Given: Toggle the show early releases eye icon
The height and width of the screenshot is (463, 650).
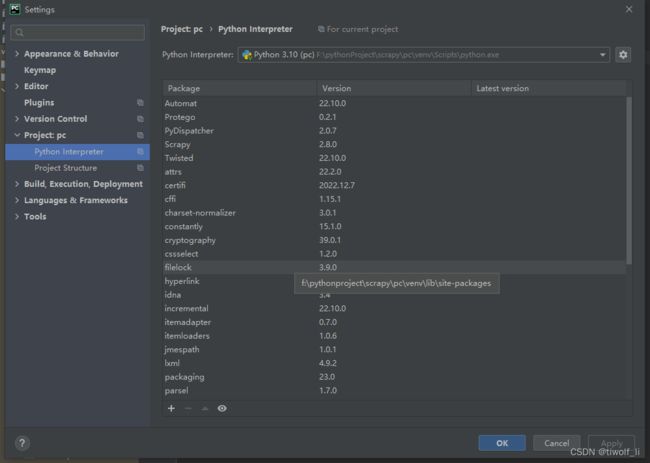Looking at the screenshot, I should coord(222,408).
